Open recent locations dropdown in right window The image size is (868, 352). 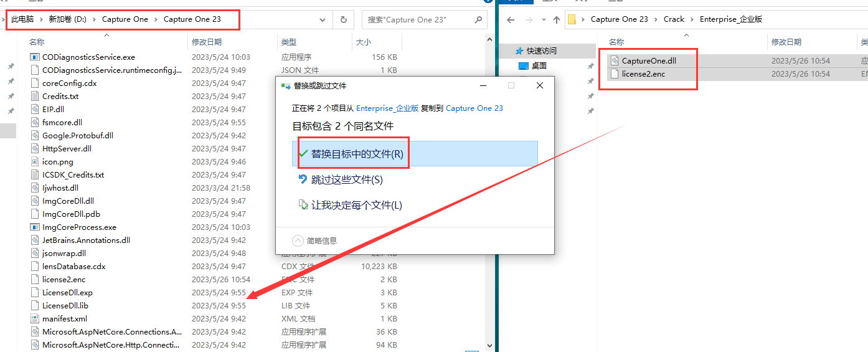coord(542,20)
